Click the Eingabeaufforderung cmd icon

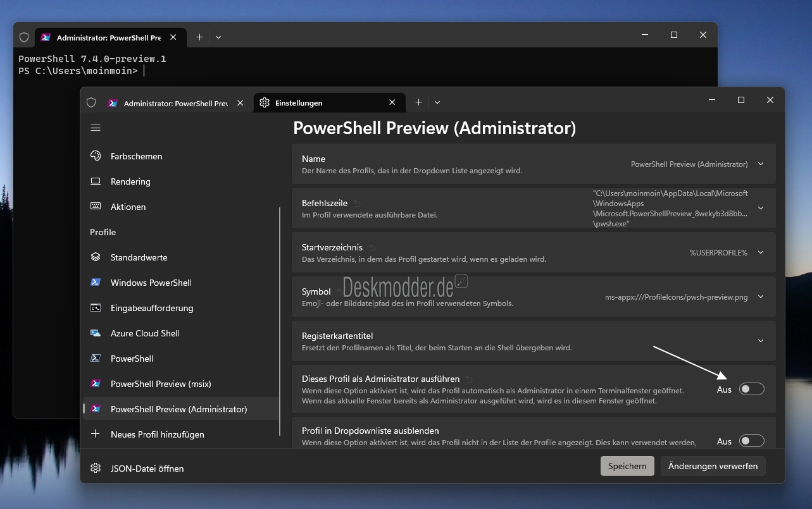tap(96, 307)
